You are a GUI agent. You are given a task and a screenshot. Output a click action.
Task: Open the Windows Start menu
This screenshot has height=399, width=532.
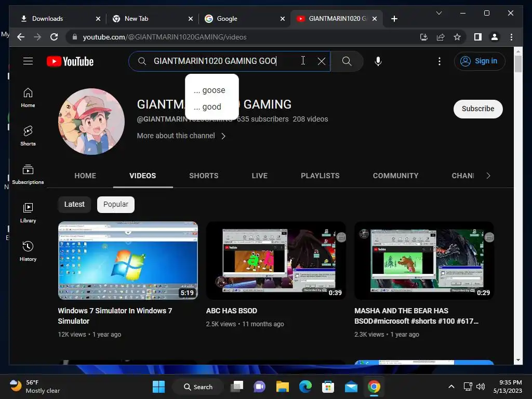pos(158,387)
